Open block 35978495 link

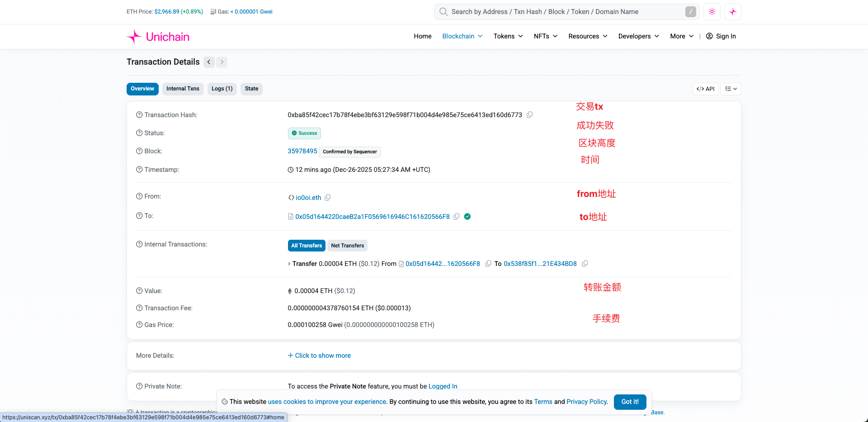pos(302,151)
